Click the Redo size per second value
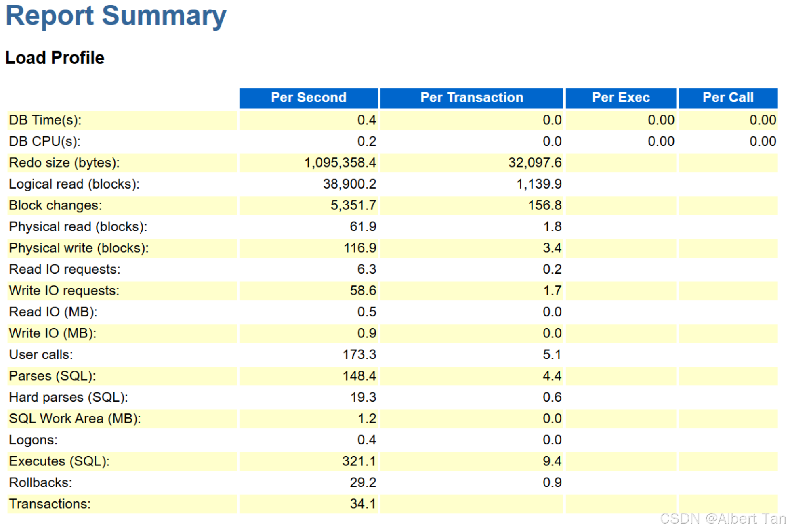 340,163
